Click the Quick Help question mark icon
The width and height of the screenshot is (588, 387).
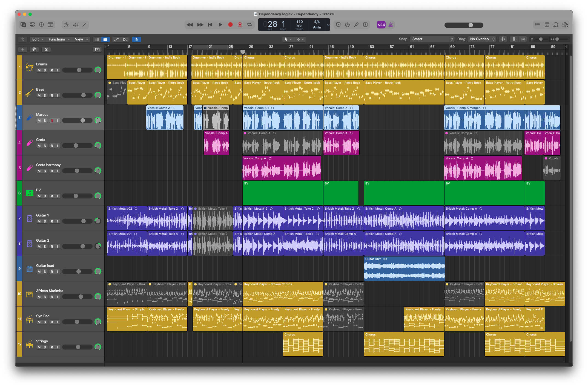(x=41, y=25)
